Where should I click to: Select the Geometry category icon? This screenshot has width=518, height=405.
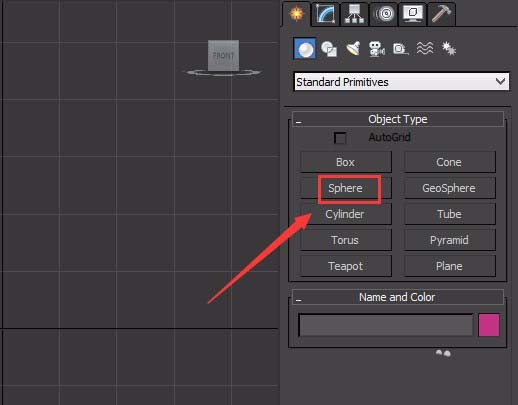[x=305, y=49]
